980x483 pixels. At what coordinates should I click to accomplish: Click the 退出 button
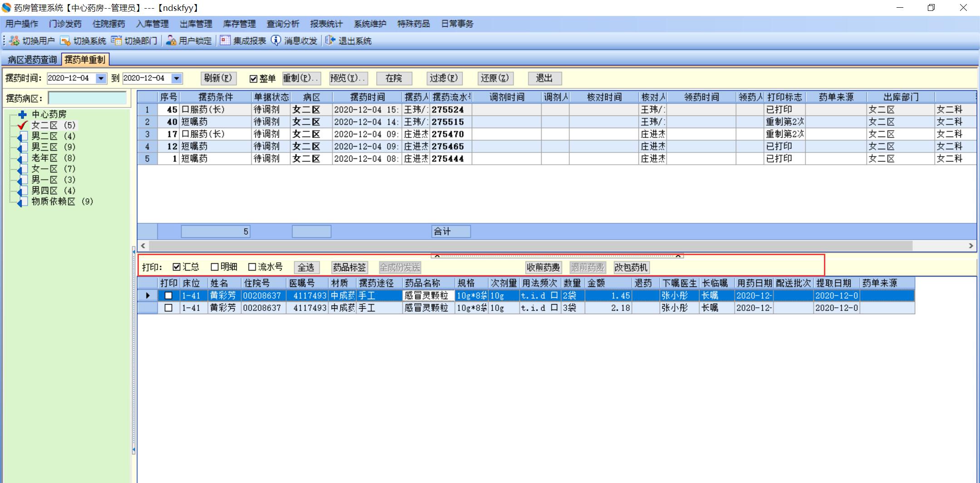point(544,79)
